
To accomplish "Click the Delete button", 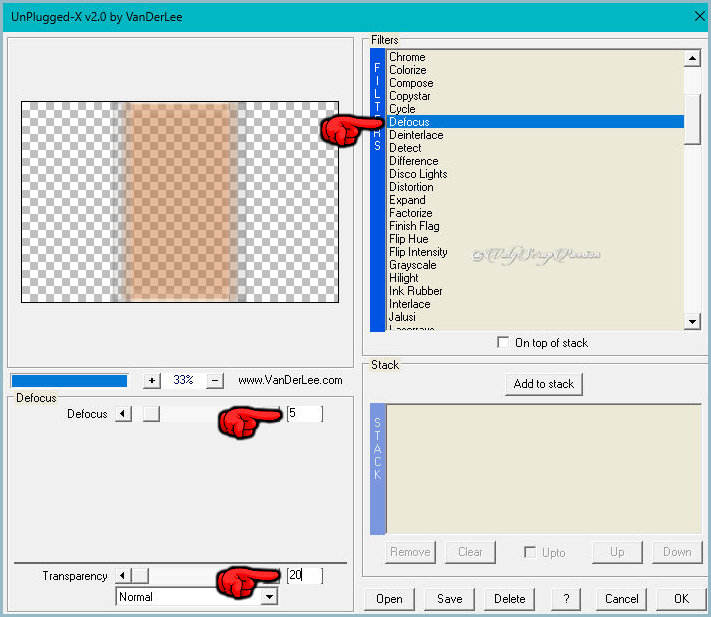I will [x=509, y=599].
